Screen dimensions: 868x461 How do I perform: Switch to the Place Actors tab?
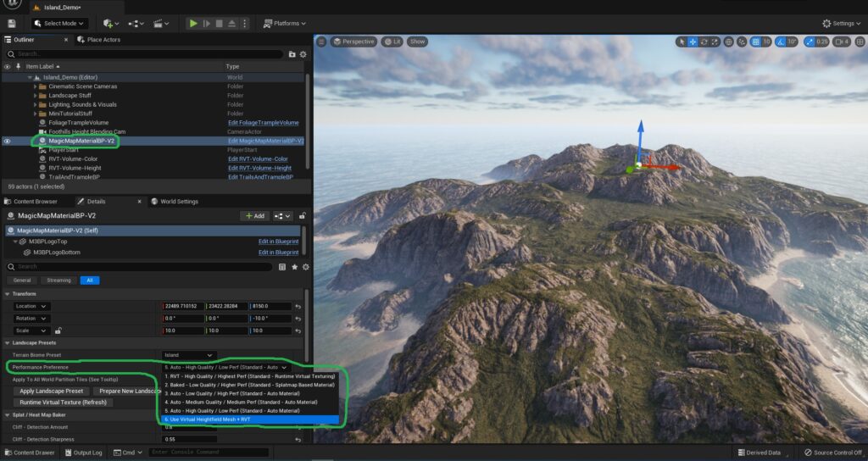[99, 40]
